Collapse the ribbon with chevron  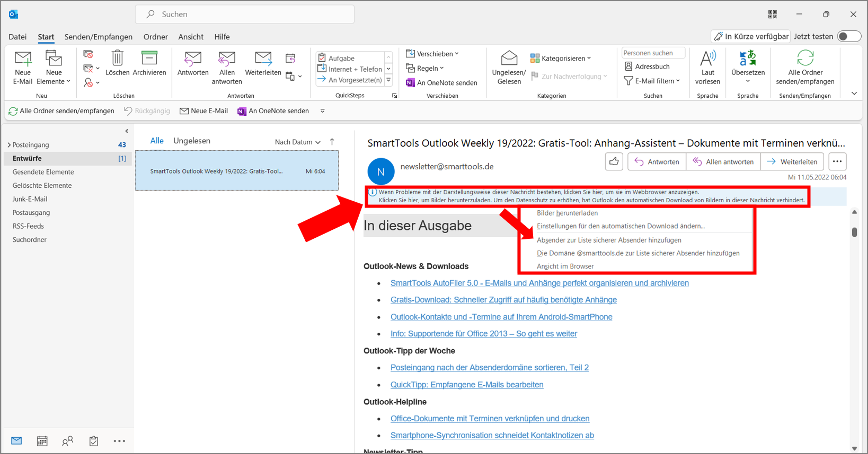pos(854,93)
